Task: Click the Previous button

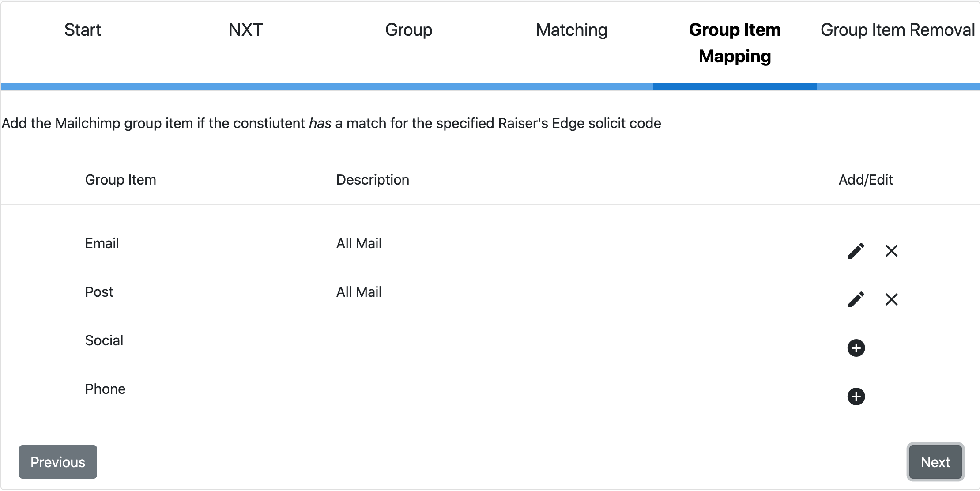Action: [58, 462]
